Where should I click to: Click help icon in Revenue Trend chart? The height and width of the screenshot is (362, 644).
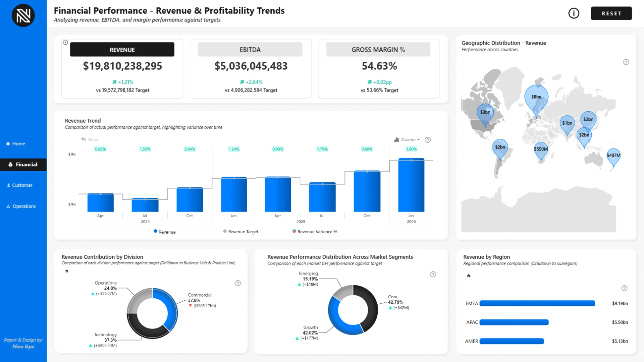(x=428, y=140)
